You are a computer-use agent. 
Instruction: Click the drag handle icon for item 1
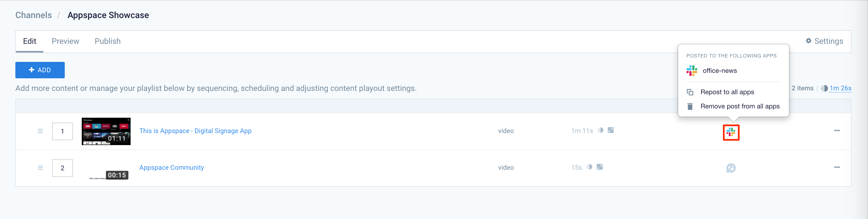pos(40,131)
